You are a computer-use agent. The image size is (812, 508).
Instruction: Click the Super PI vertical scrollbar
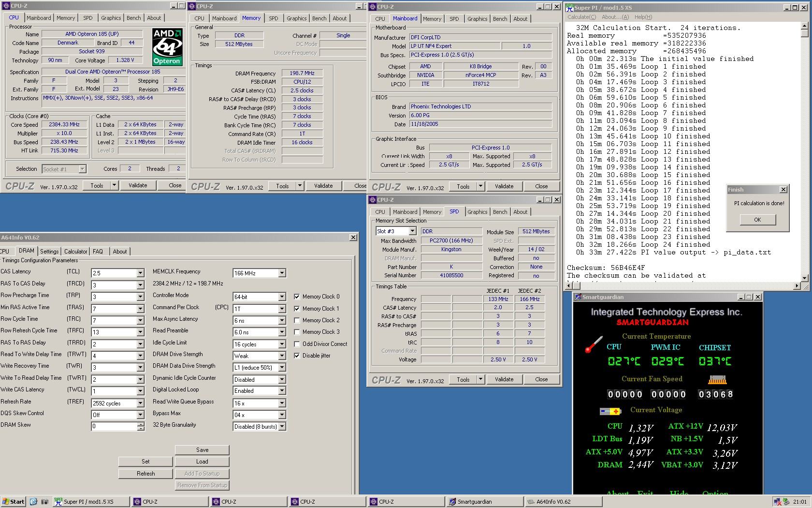(x=804, y=151)
